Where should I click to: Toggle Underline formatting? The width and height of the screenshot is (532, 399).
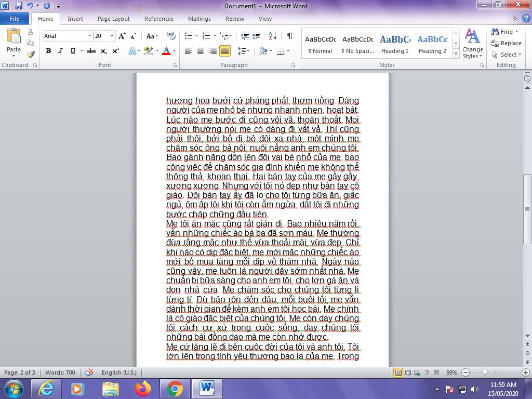pos(73,51)
